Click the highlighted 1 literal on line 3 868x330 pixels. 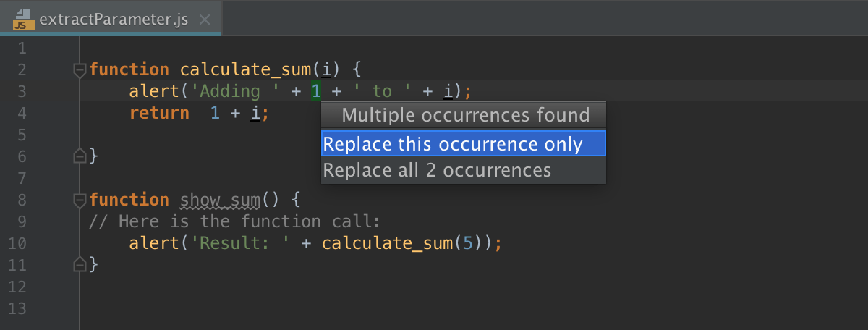click(x=316, y=91)
